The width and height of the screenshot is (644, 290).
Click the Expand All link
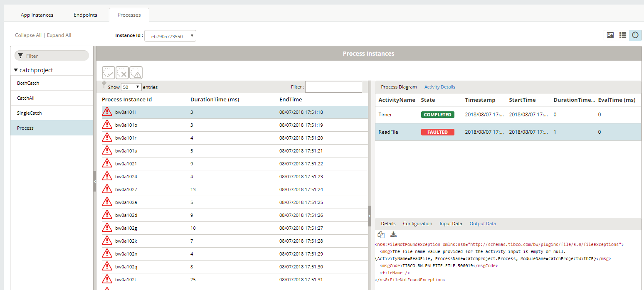[x=59, y=35]
